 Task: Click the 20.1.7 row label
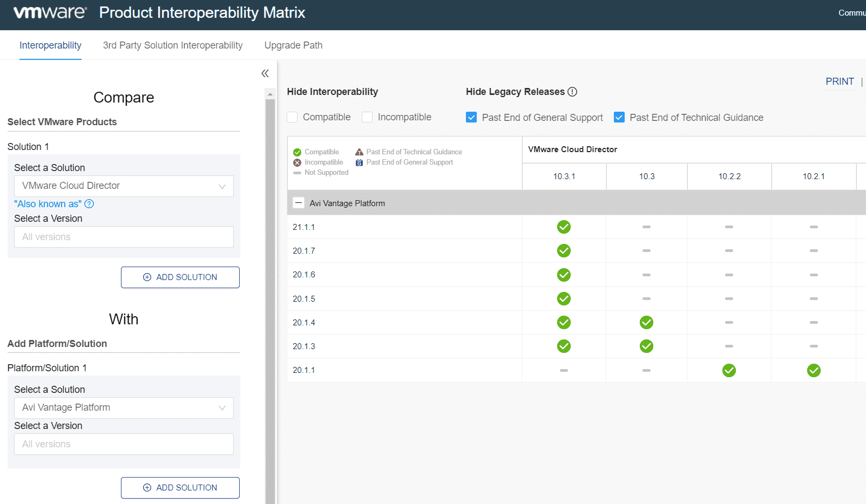[x=304, y=251]
